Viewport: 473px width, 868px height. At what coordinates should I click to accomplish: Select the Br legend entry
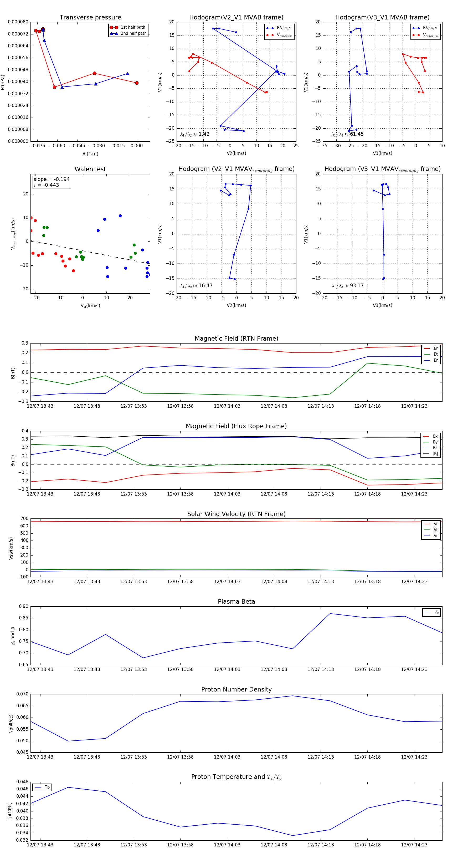click(x=431, y=349)
